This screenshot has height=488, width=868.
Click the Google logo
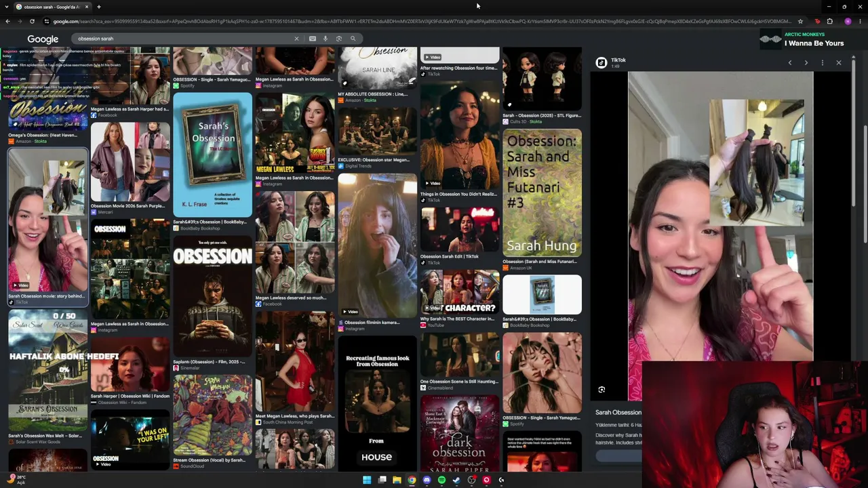pyautogui.click(x=43, y=39)
